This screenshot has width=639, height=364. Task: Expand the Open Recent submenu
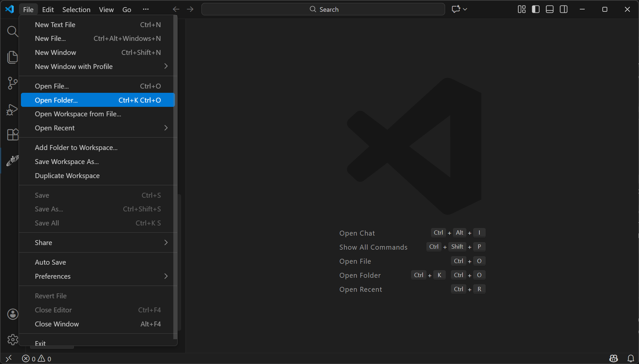tap(98, 128)
